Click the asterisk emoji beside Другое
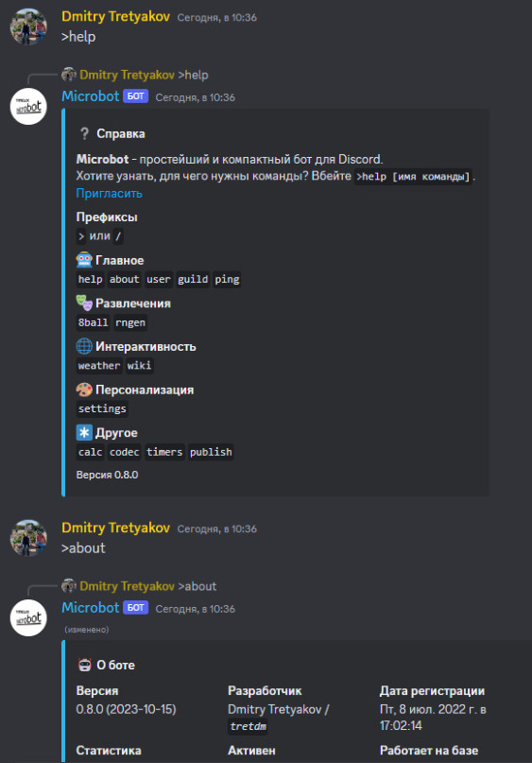 [x=84, y=432]
